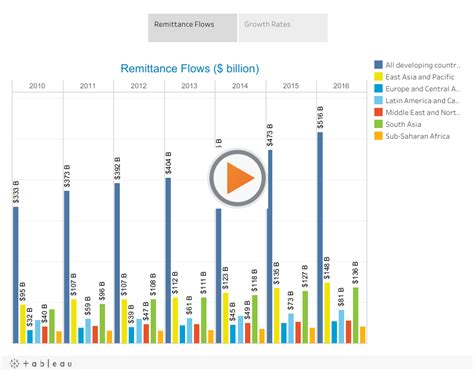Click the 2013 column header
This screenshot has width=474, height=371.
(x=189, y=86)
